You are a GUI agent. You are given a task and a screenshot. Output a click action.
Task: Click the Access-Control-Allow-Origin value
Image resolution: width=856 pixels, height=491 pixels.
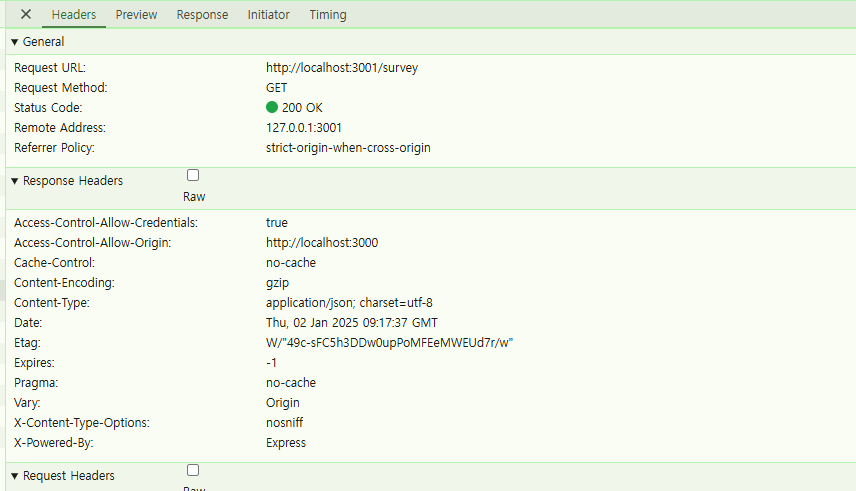pos(322,243)
